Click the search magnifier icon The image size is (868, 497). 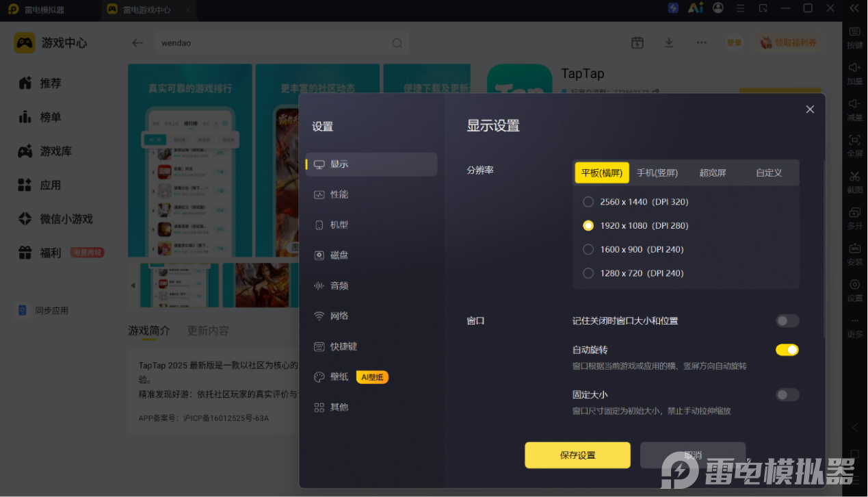point(397,43)
